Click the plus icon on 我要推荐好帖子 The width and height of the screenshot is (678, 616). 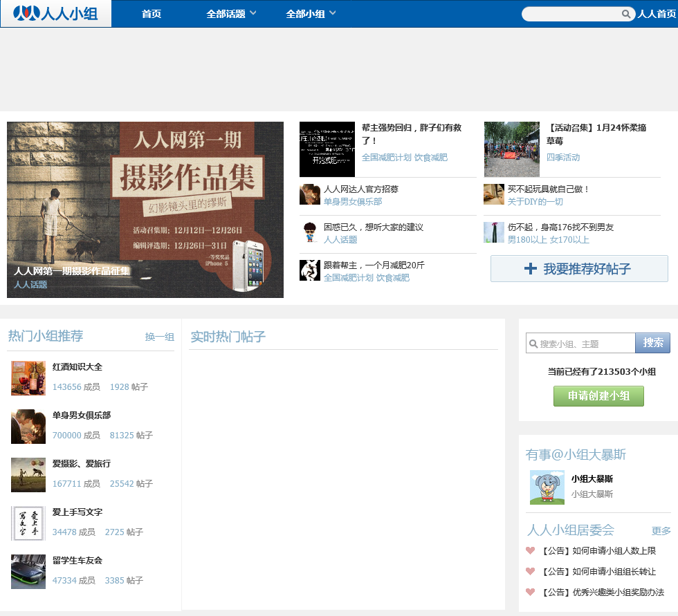coord(531,269)
